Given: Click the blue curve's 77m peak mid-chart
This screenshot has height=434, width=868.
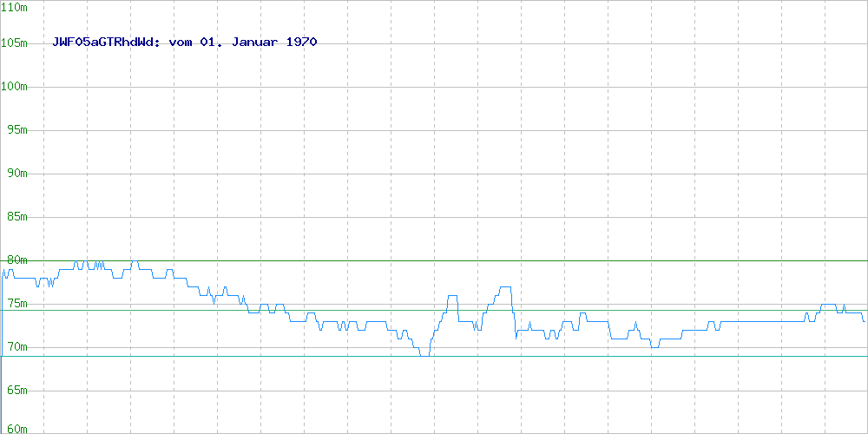Looking at the screenshot, I should 505,286.
